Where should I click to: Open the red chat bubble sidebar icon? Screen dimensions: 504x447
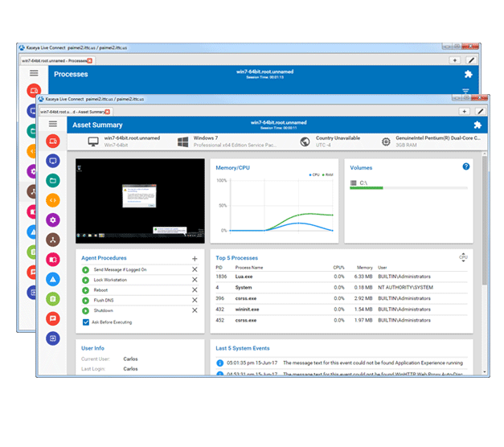click(53, 318)
